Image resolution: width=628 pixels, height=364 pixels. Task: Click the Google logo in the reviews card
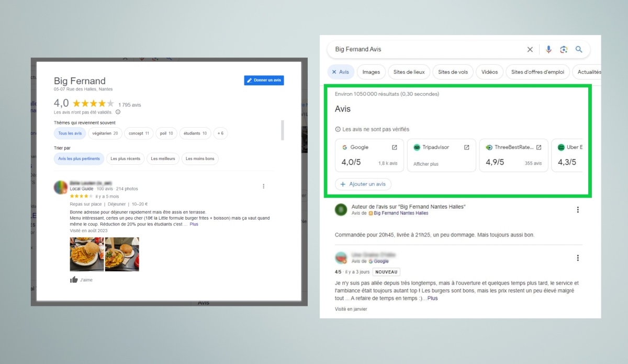pyautogui.click(x=345, y=147)
